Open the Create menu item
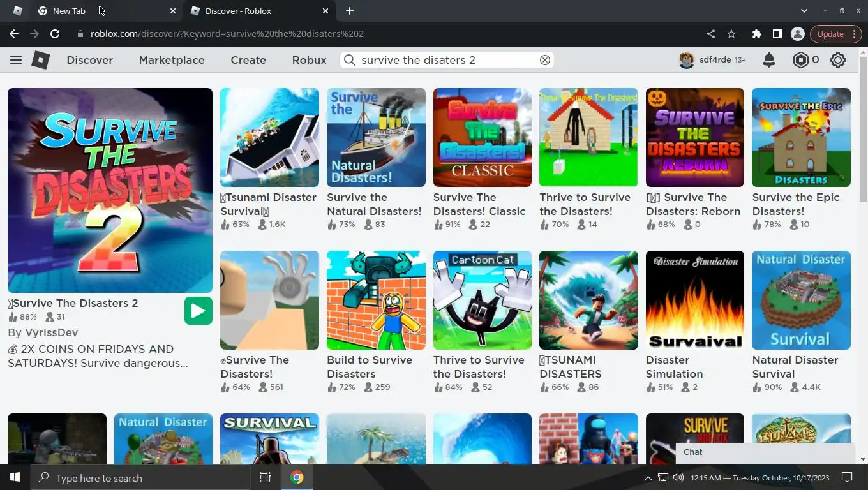Screen dimensions: 868x490 [x=248, y=60]
